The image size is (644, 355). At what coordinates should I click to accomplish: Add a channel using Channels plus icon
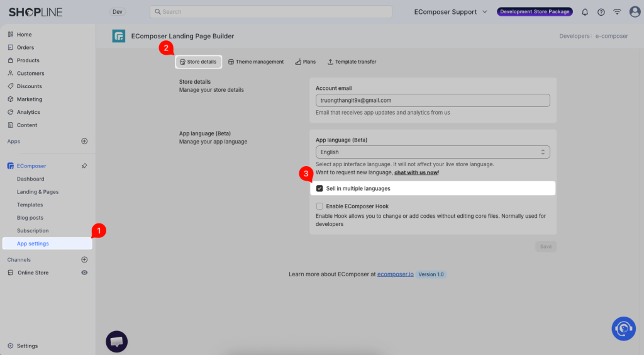pyautogui.click(x=84, y=260)
